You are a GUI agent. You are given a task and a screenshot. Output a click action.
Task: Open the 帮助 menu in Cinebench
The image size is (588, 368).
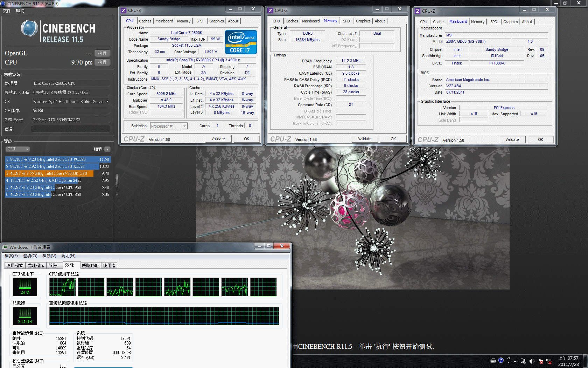point(20,11)
